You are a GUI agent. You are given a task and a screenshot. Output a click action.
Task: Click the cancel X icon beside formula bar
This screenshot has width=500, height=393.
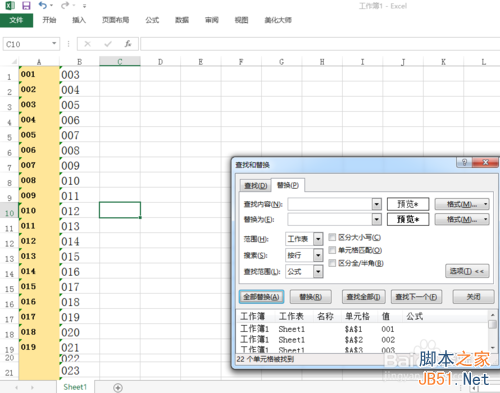point(87,44)
